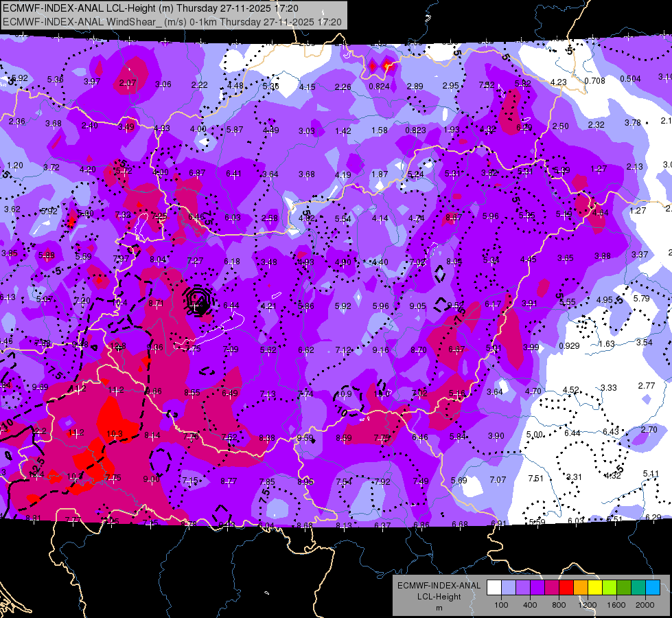Click the LCL-Height title line at top
Viewport: 672px width, 618px height.
(x=150, y=8)
